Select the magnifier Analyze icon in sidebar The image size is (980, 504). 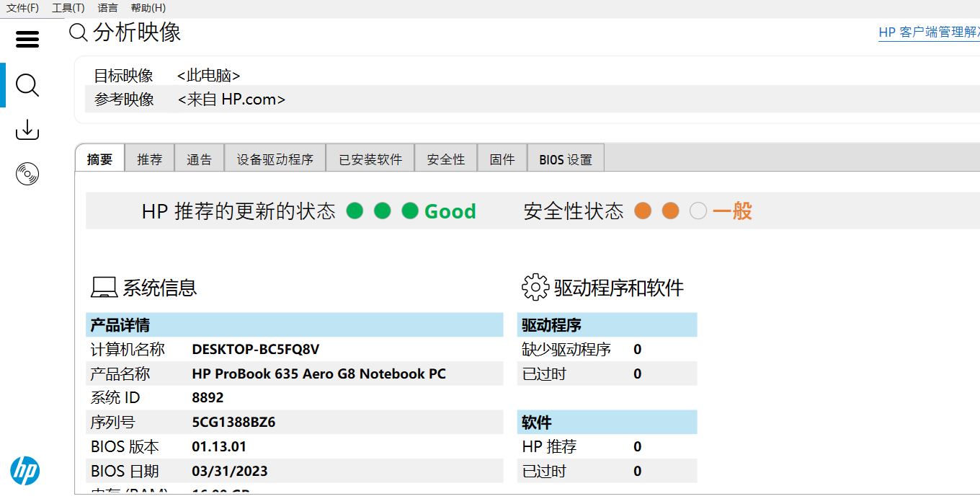(x=27, y=85)
